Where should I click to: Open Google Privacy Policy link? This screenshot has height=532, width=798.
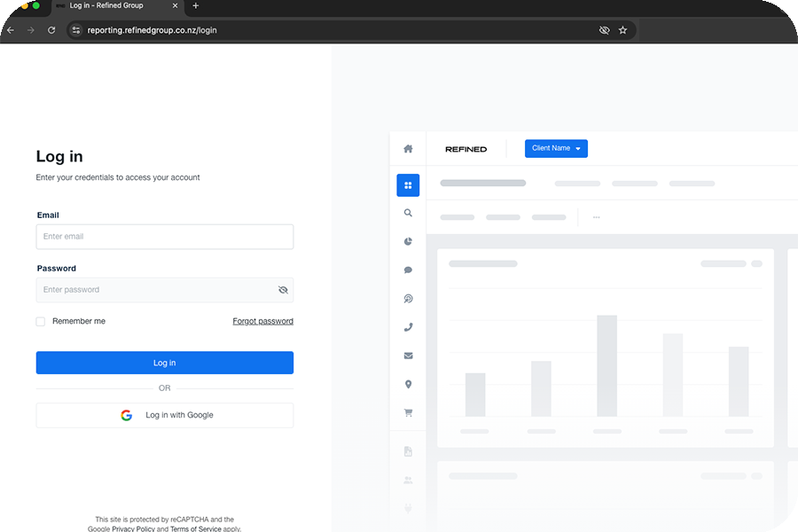click(x=133, y=528)
